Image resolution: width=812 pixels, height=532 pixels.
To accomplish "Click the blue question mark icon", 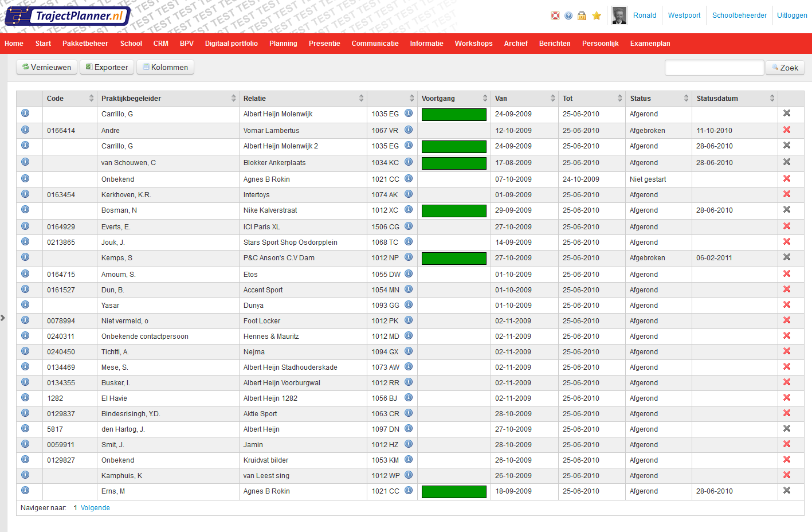I will click(568, 15).
